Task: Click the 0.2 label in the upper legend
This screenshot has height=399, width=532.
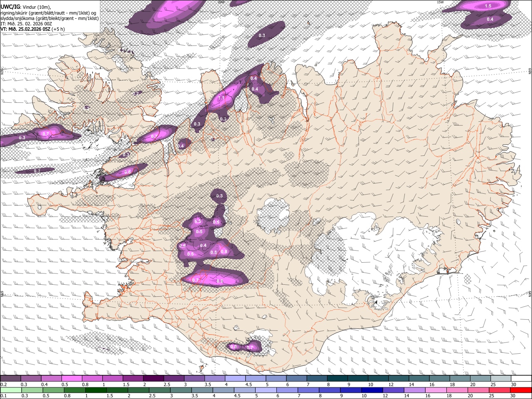Action: (3, 384)
